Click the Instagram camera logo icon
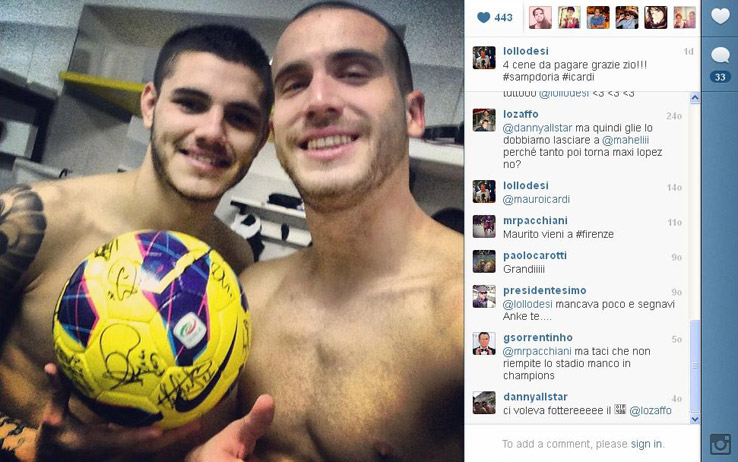This screenshot has height=462, width=738. (720, 444)
